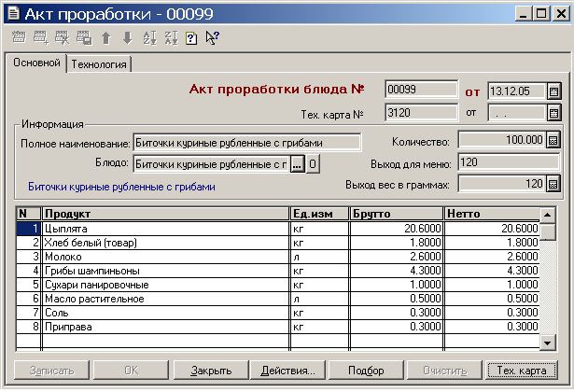Maximize the Акт проработки window

pos(541,14)
